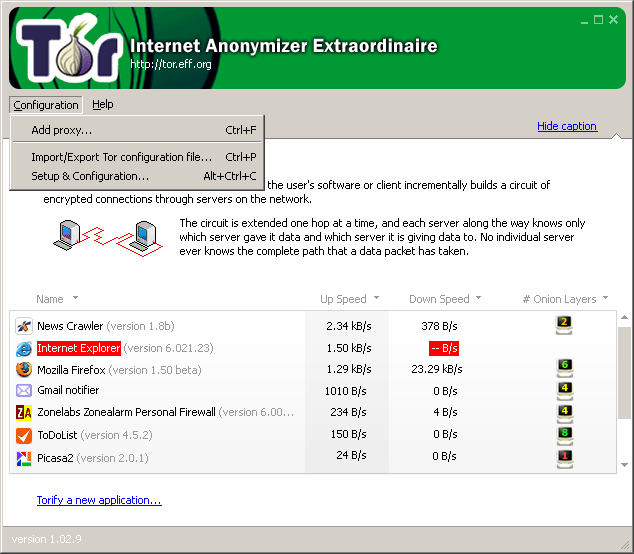The width and height of the screenshot is (634, 554).
Task: Sort by Up Speed column header
Action: click(x=342, y=299)
